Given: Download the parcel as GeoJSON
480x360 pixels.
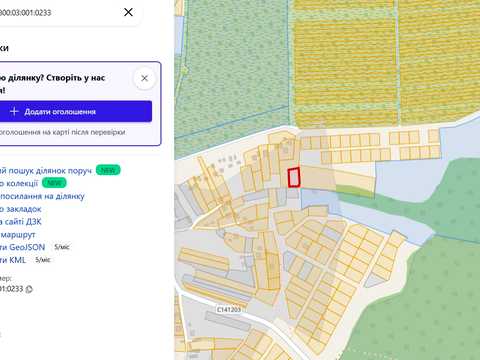Looking at the screenshot, I should coord(22,247).
